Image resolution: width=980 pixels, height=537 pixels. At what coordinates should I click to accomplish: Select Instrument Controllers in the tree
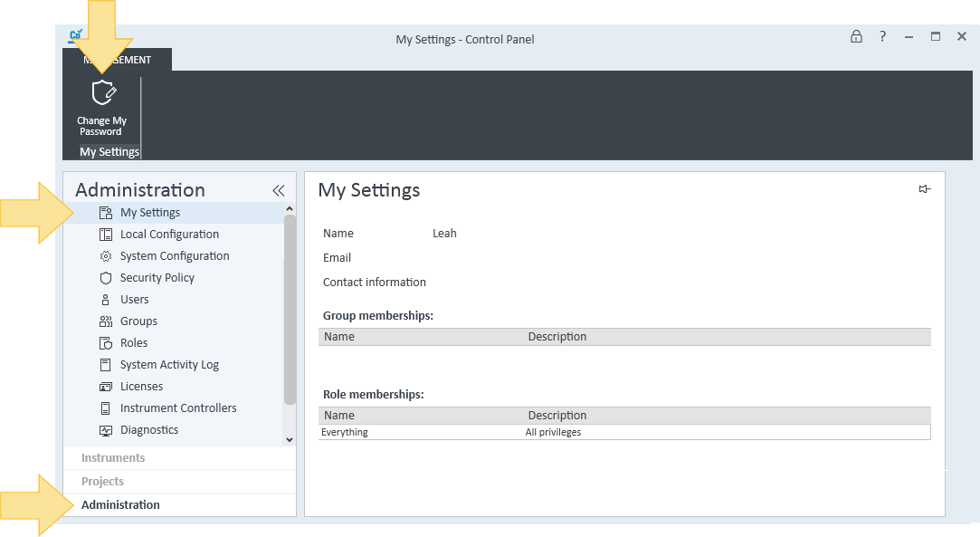178,408
